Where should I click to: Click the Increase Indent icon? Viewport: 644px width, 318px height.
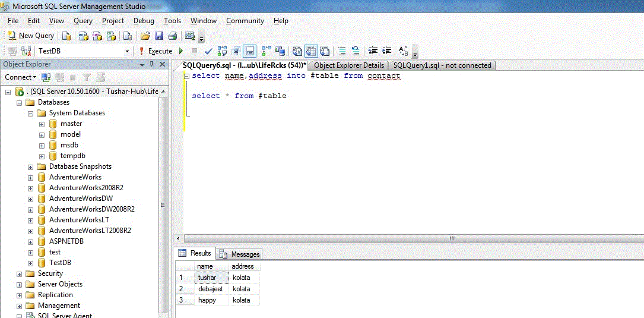[388, 51]
